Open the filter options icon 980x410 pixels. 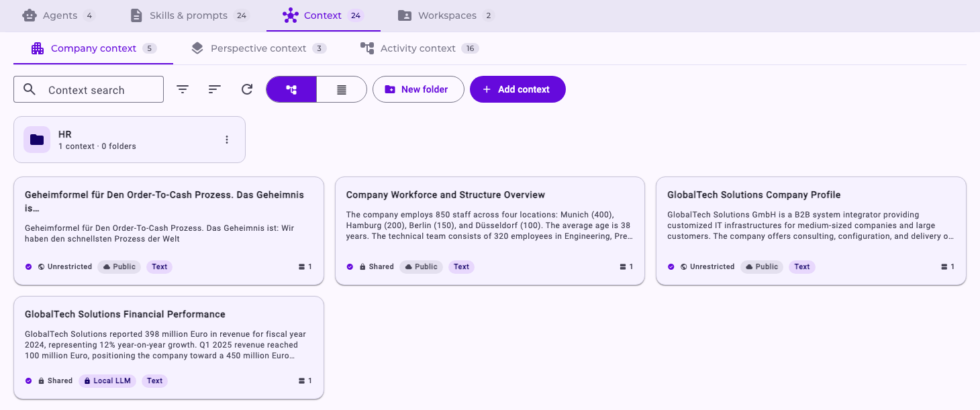click(x=183, y=89)
